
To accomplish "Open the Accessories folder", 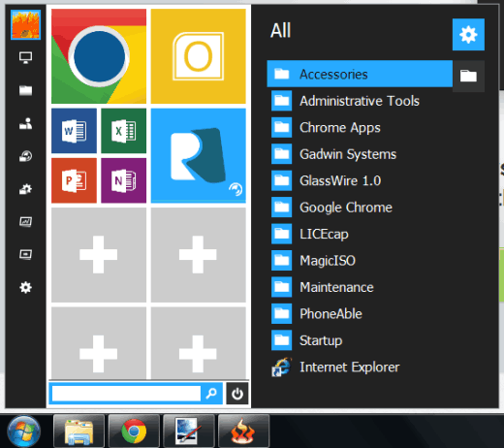I will point(360,74).
